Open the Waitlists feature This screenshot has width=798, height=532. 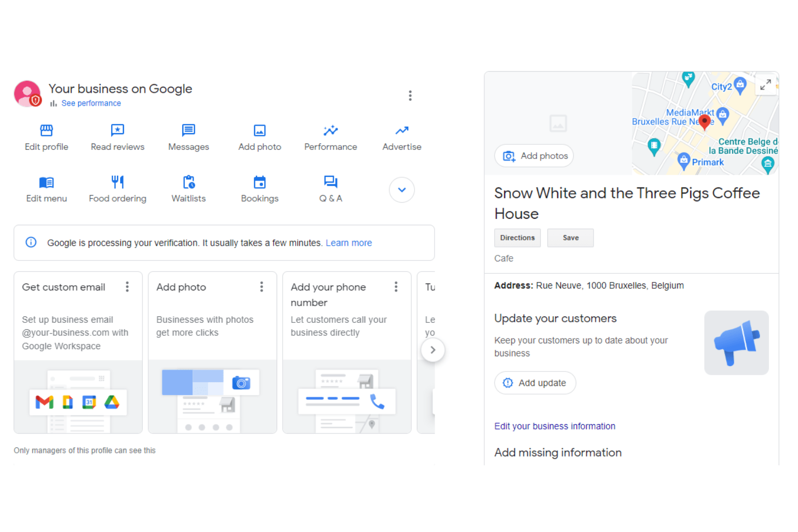click(188, 189)
